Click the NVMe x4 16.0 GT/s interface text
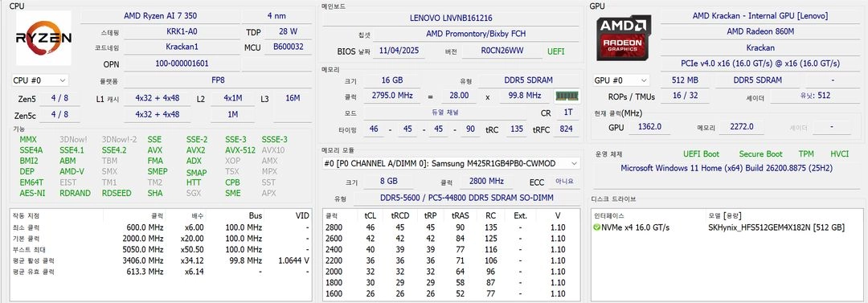Viewport: 868px width, 303px height. click(635, 227)
